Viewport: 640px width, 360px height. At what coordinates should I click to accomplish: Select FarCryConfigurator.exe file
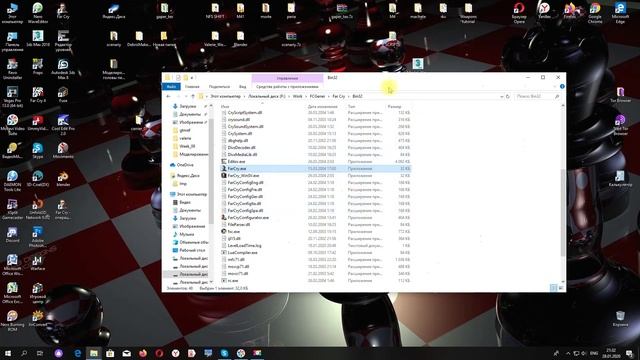(x=316, y=218)
